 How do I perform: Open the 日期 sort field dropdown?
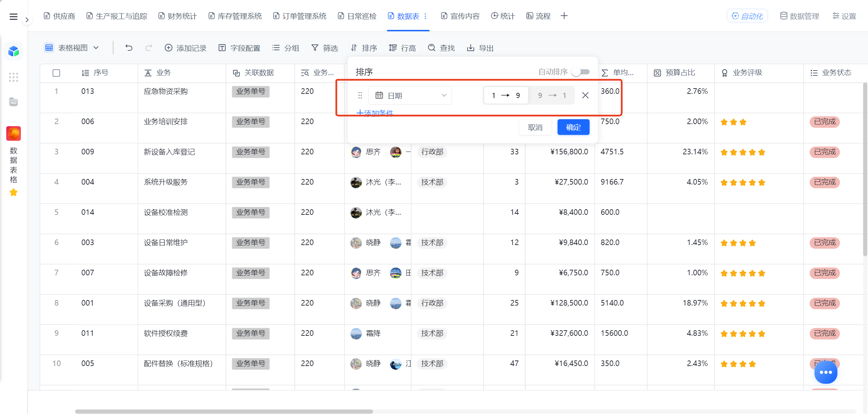(x=410, y=95)
